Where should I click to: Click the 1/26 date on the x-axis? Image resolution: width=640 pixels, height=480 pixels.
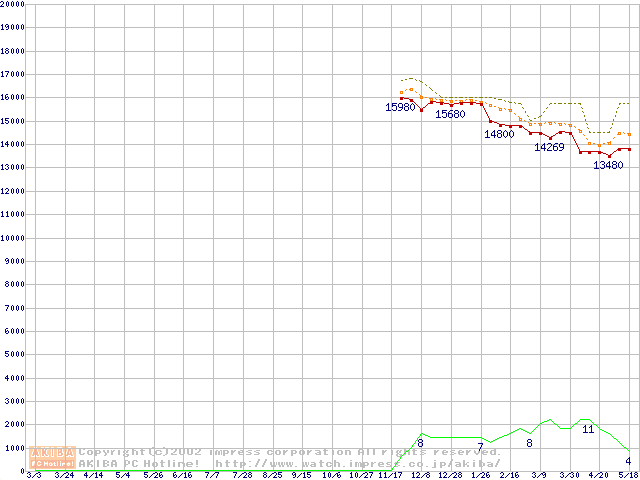tap(480, 475)
